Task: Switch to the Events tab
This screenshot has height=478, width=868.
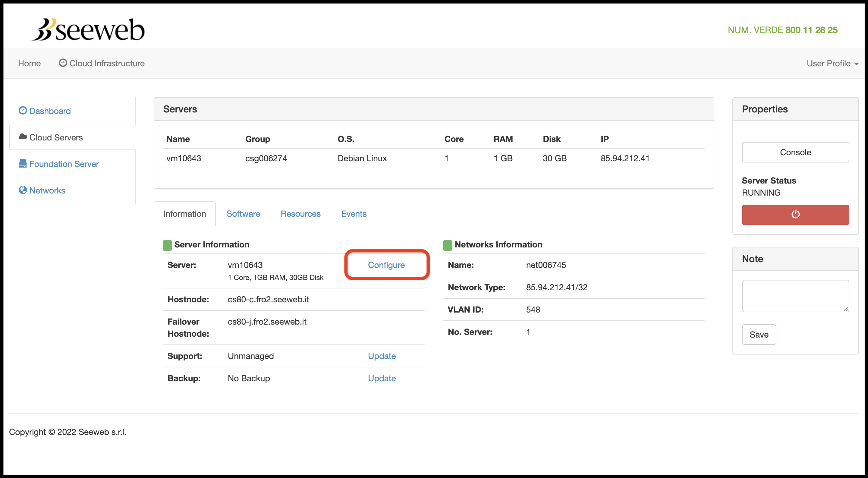Action: coord(354,214)
